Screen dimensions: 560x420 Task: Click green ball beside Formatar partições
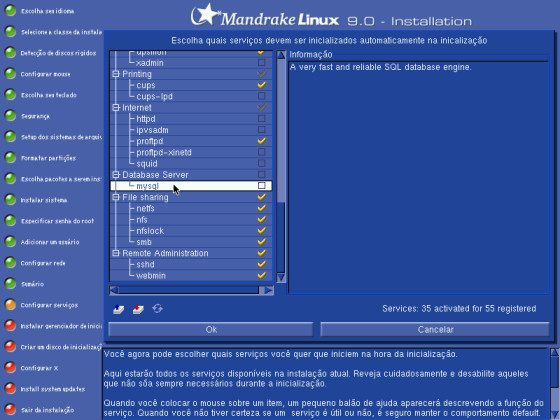tap(10, 158)
